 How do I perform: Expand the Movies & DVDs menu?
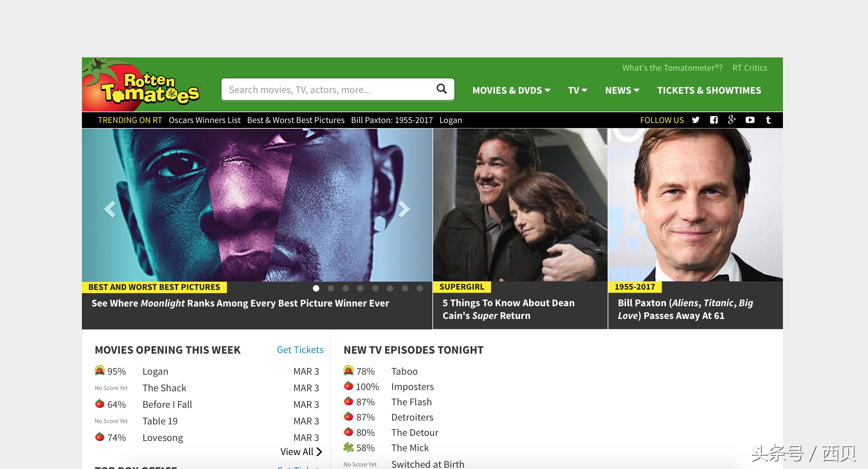(x=511, y=90)
